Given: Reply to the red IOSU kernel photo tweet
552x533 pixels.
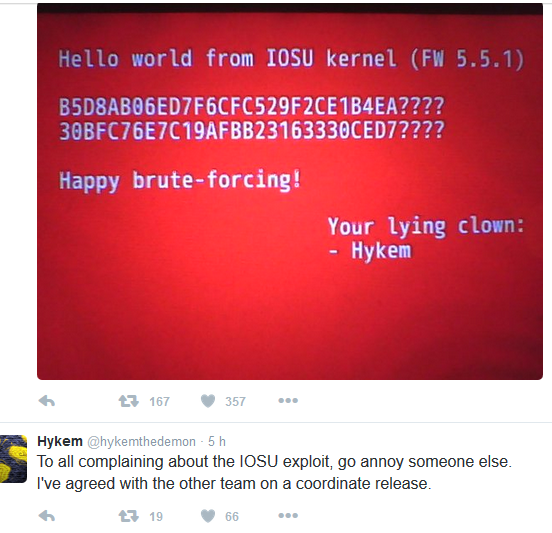Looking at the screenshot, I should 46,401.
